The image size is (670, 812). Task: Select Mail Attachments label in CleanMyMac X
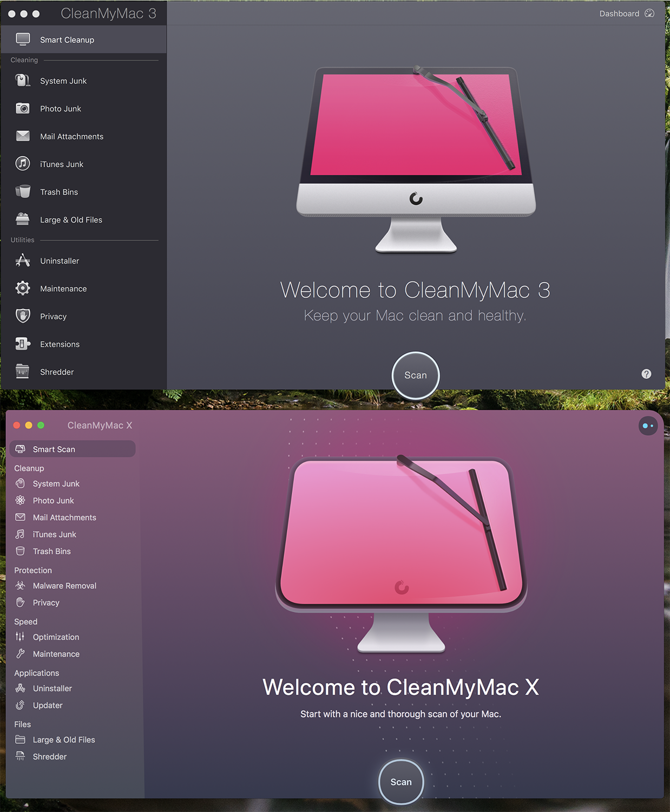(x=64, y=518)
